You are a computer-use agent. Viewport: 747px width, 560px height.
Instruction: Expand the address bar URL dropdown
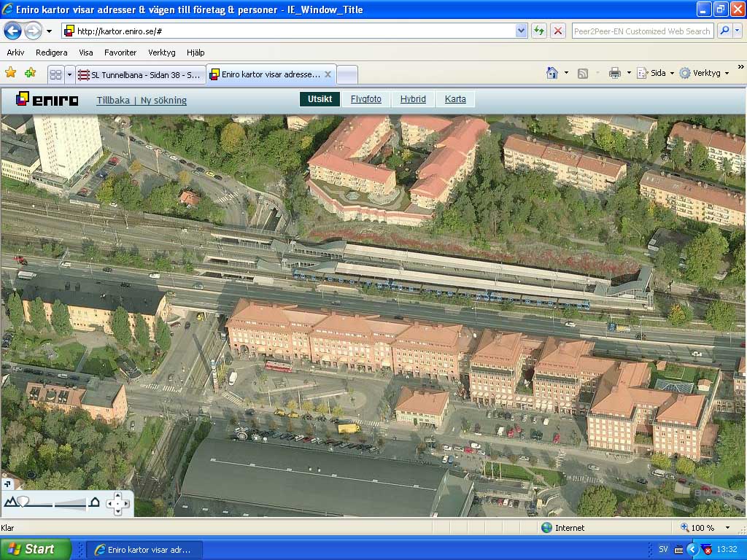click(521, 31)
